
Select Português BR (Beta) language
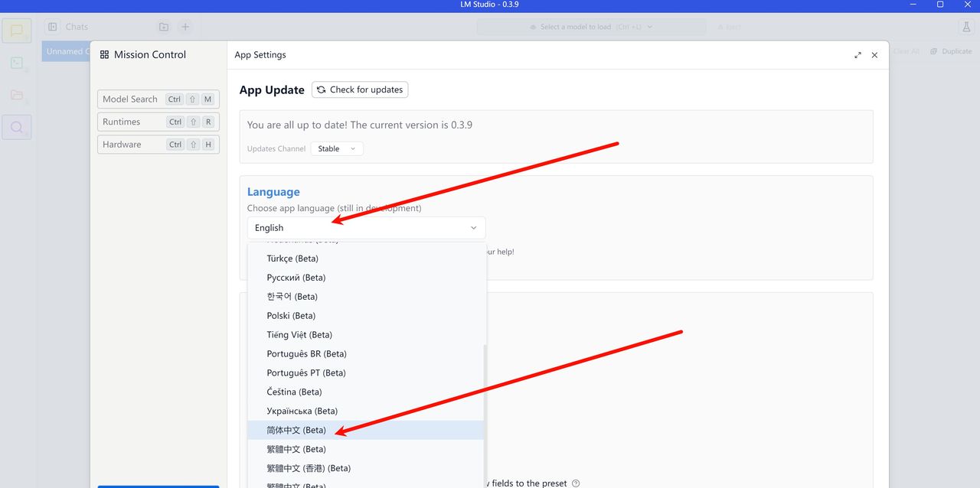coord(366,354)
